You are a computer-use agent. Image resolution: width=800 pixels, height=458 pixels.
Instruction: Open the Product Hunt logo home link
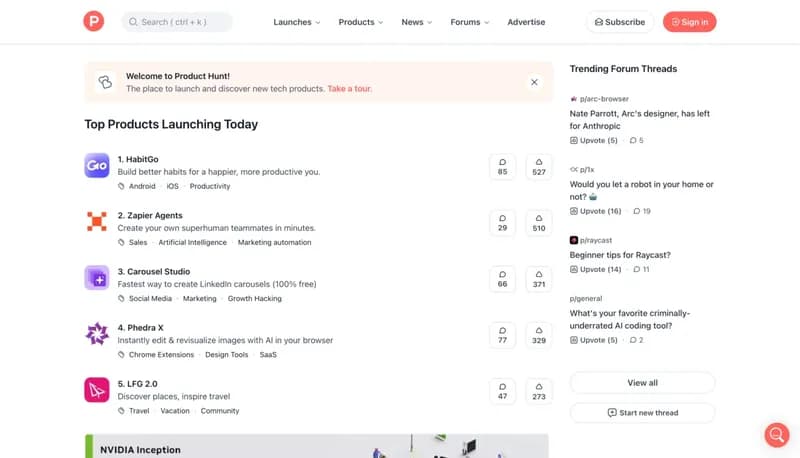(94, 21)
